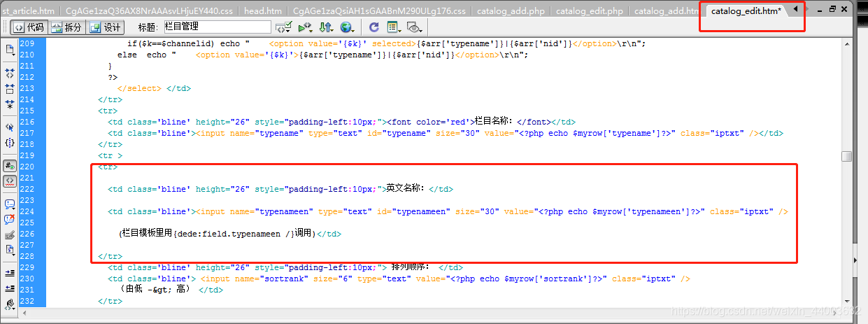Wrap Tag pencil icon in left toolbar
The width and height of the screenshot is (868, 324).
[10, 234]
